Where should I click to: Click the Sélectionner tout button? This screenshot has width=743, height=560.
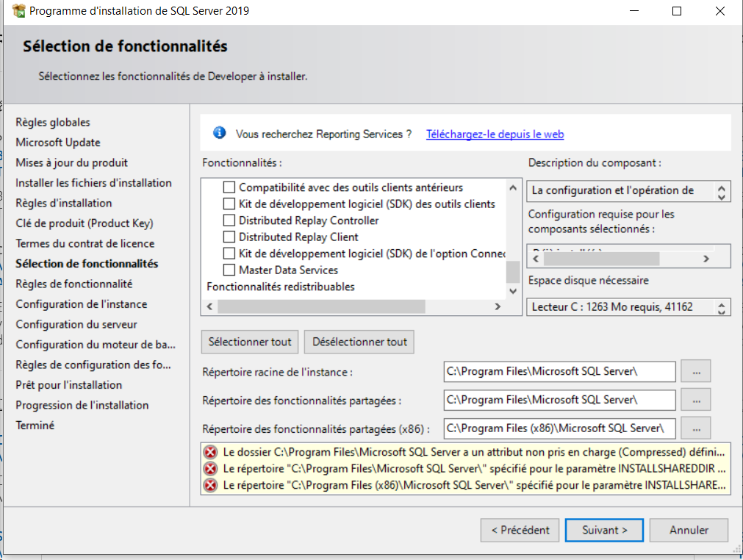point(250,342)
